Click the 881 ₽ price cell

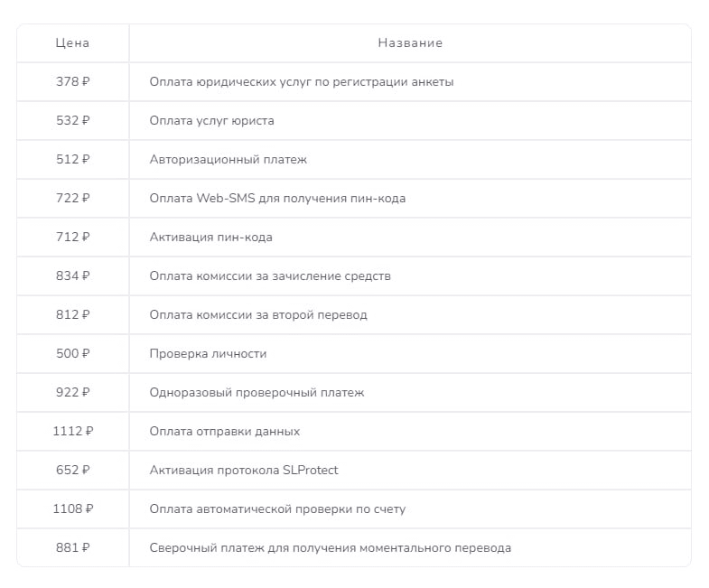72,548
